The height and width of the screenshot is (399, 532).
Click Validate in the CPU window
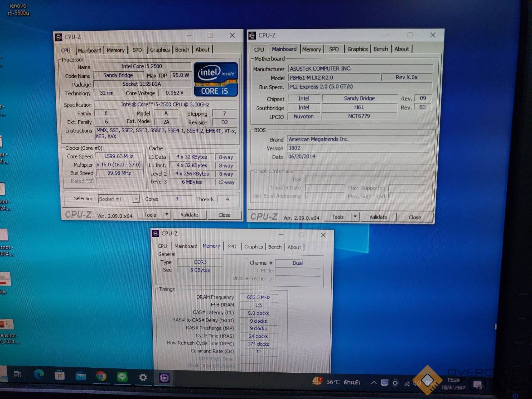pyautogui.click(x=189, y=215)
